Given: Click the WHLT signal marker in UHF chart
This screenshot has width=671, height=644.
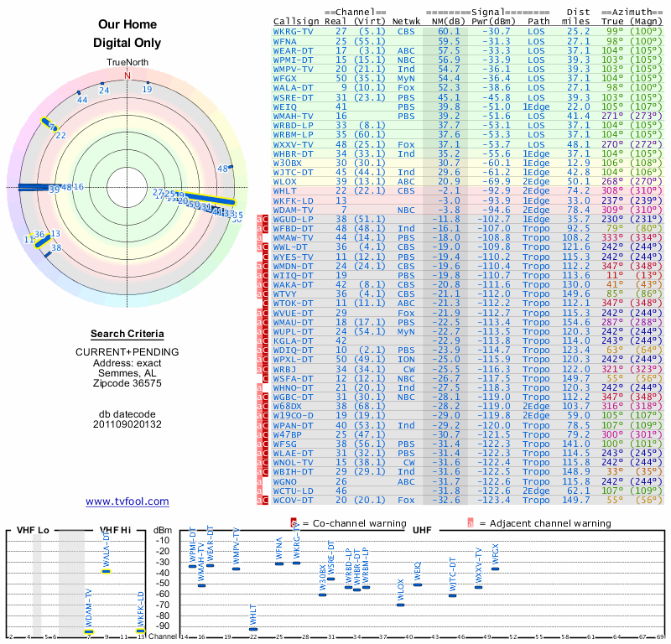Looking at the screenshot, I should (x=253, y=629).
